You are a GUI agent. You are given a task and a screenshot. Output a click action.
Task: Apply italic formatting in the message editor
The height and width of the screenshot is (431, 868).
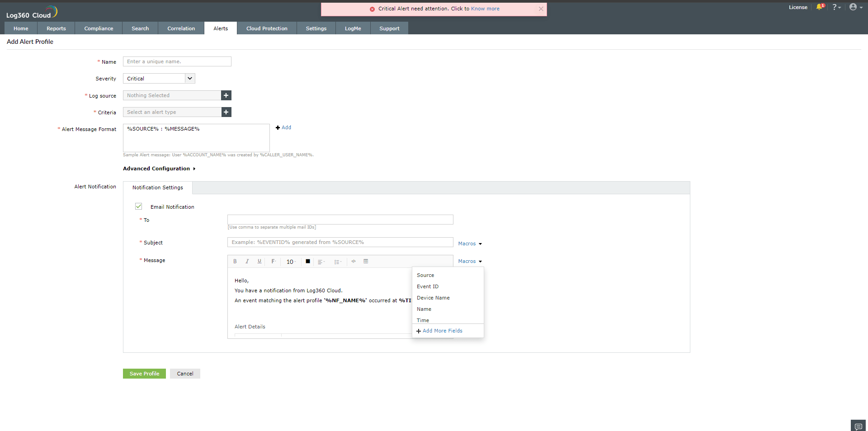[247, 262]
